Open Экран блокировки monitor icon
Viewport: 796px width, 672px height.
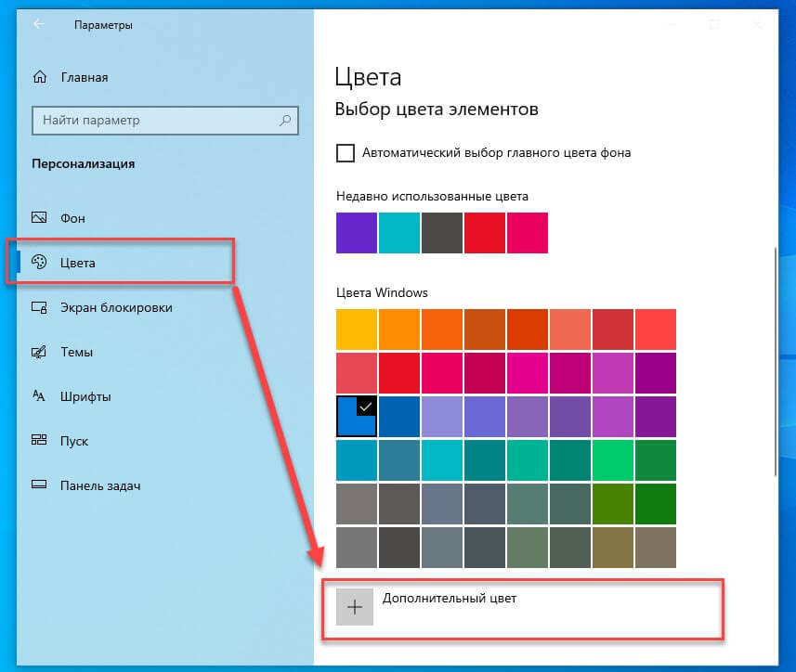[x=39, y=307]
